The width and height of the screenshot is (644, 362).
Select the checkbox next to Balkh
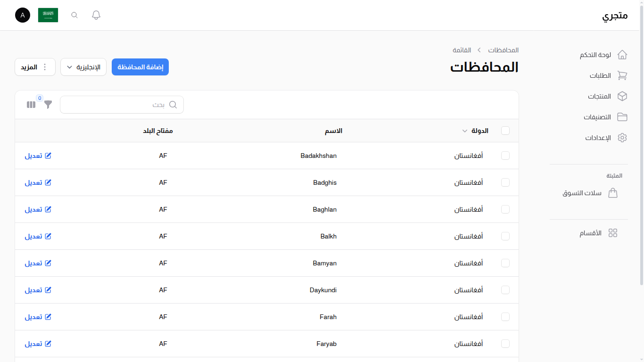pos(505,236)
